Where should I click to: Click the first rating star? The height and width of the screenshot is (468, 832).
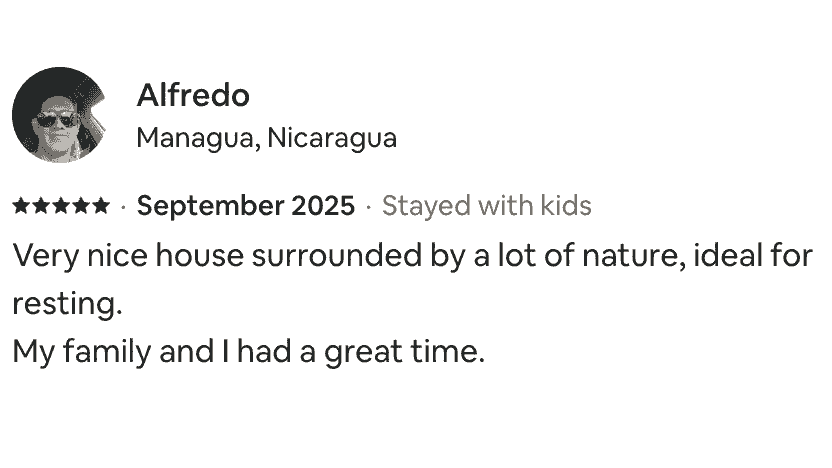point(22,206)
